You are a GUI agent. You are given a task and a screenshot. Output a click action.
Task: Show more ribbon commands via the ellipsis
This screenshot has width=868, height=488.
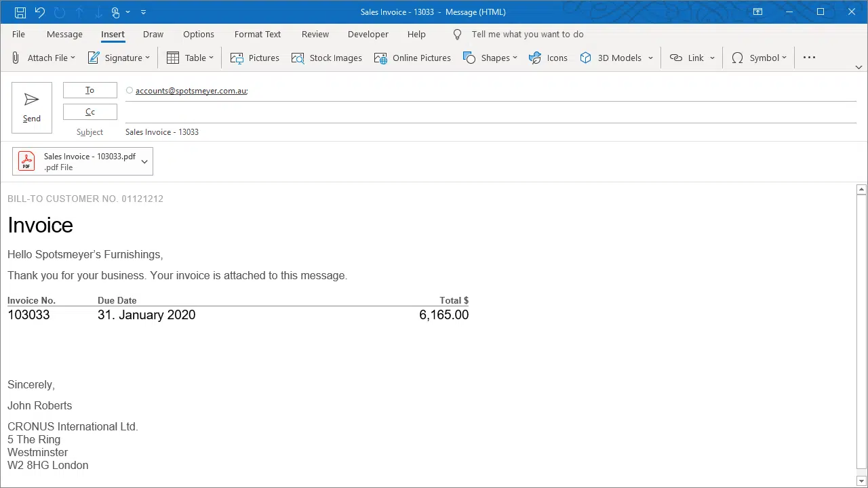pyautogui.click(x=809, y=58)
